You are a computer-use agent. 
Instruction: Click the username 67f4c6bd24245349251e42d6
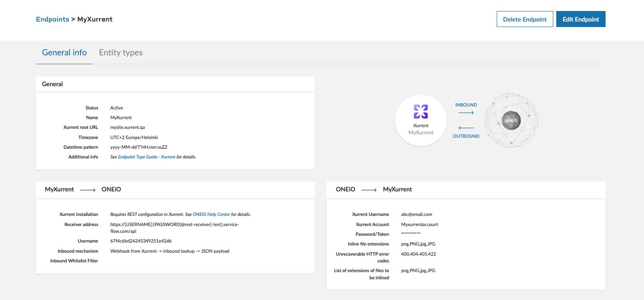coord(141,241)
